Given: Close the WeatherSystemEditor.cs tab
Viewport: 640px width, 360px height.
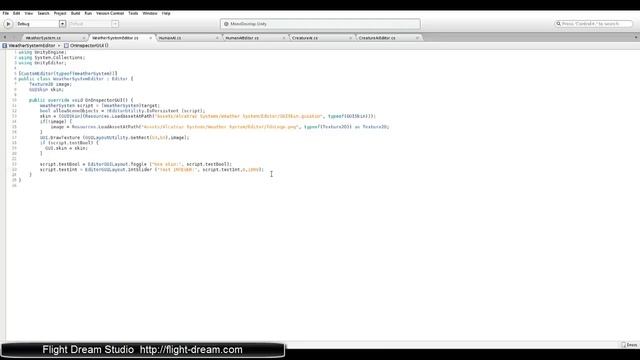Looking at the screenshot, I should pos(150,38).
